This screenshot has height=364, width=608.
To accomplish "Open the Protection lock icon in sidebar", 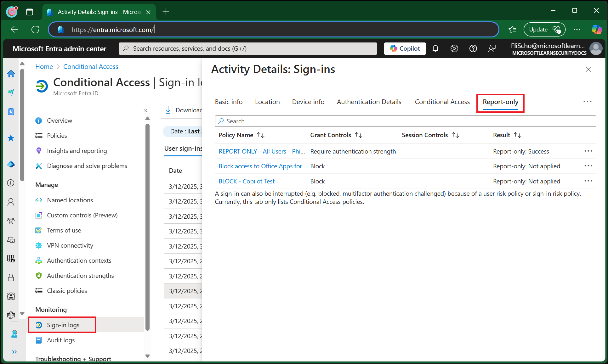I will coord(11,277).
